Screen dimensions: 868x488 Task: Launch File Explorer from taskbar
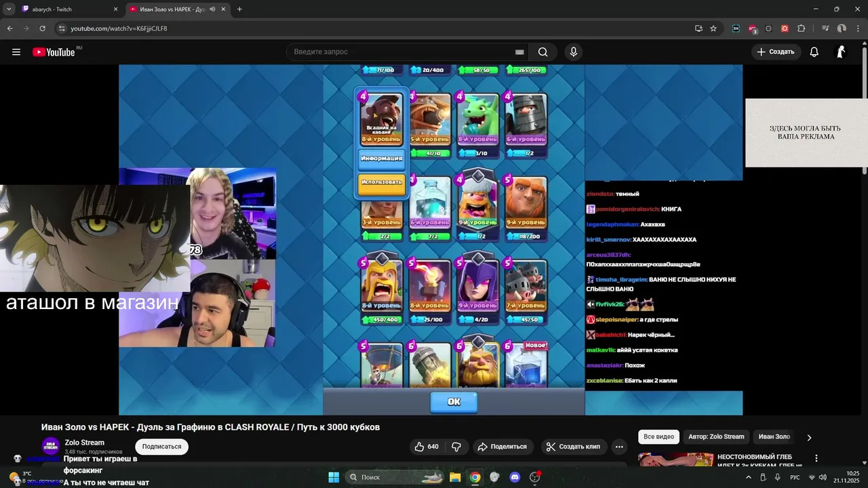pos(455,477)
